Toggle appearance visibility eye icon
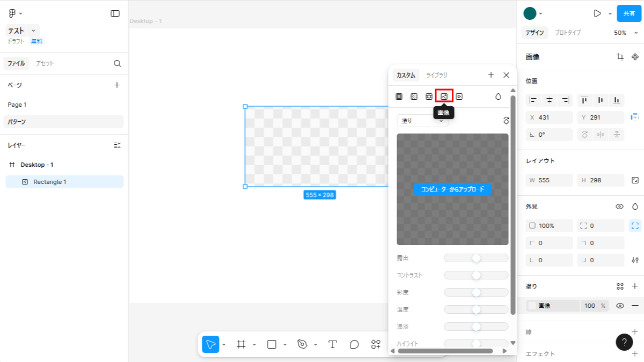The height and width of the screenshot is (362, 644). [619, 206]
